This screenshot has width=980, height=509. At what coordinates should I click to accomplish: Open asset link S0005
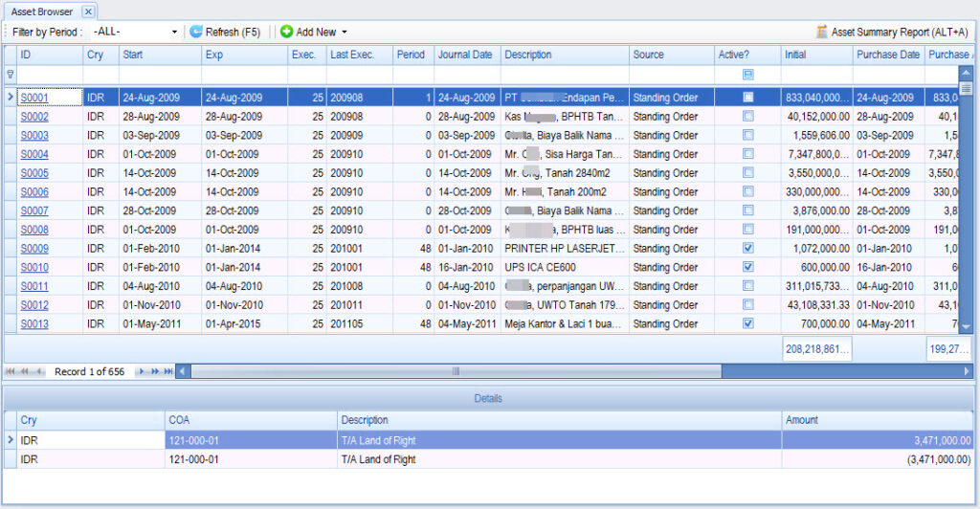coord(34,173)
